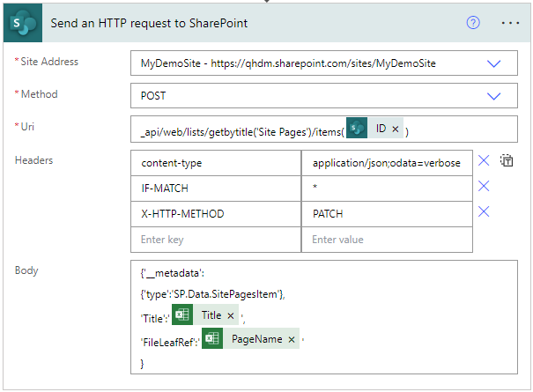The height and width of the screenshot is (392, 533).
Task: Click the IF-MATCH key field
Action: click(216, 189)
